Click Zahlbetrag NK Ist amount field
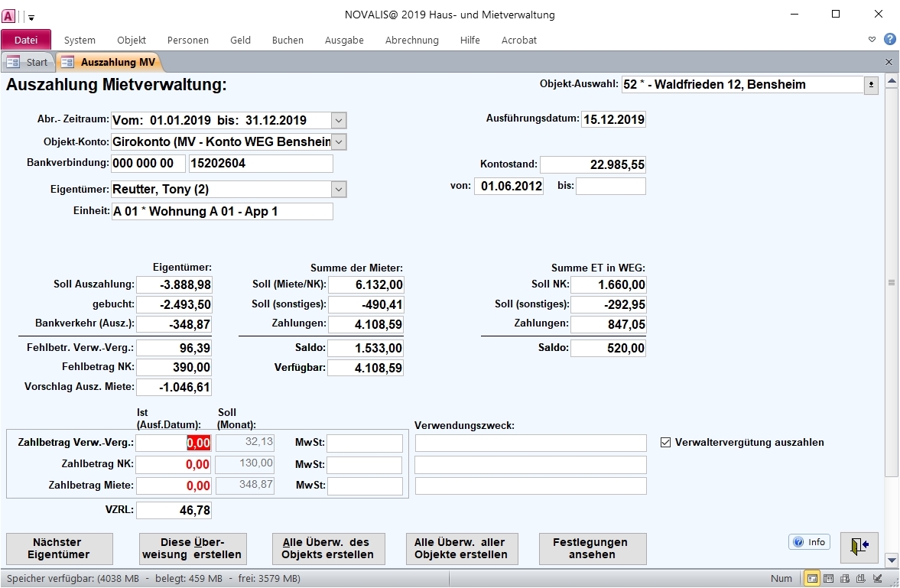This screenshot has height=588, width=900. (x=174, y=464)
